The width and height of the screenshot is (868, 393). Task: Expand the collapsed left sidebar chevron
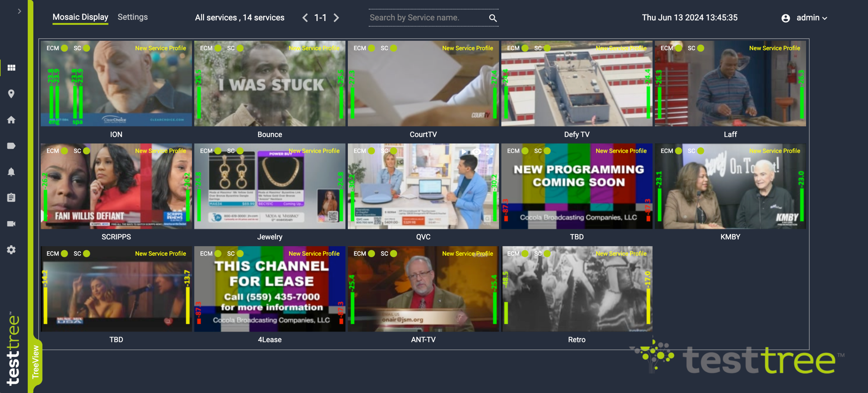pyautogui.click(x=19, y=11)
